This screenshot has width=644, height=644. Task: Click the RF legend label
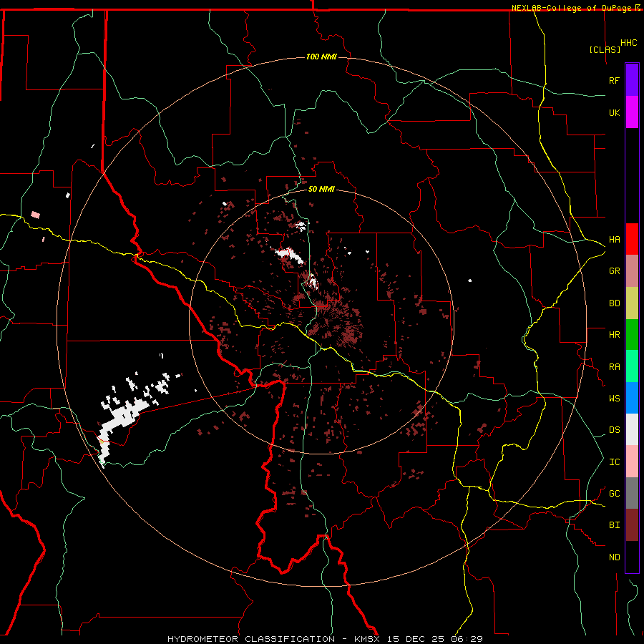click(x=614, y=80)
